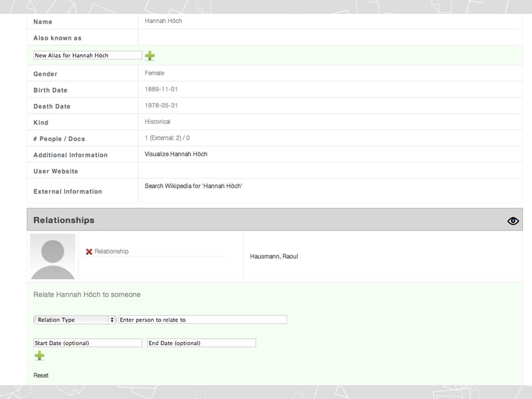Screen dimensions: 532x399
Task: Click the Reset link
Action: tap(40, 375)
